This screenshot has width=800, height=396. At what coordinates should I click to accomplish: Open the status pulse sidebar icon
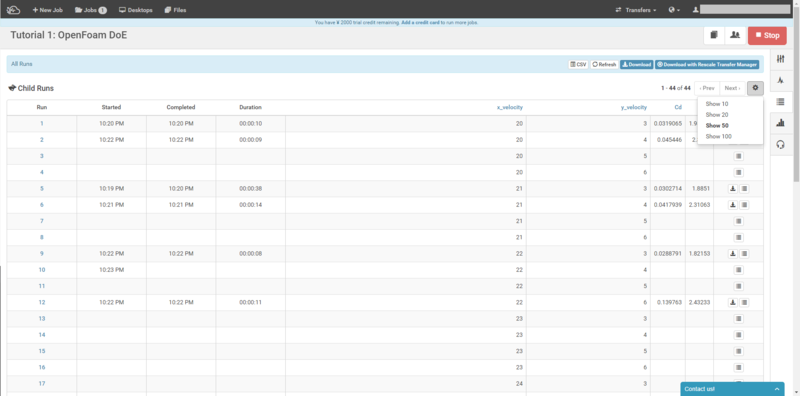coord(780,80)
